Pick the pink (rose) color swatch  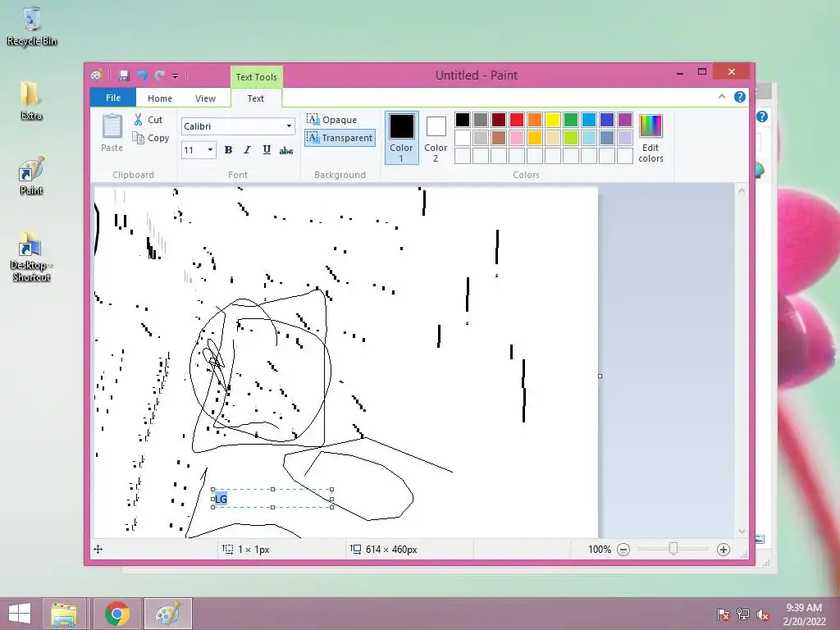pos(517,138)
